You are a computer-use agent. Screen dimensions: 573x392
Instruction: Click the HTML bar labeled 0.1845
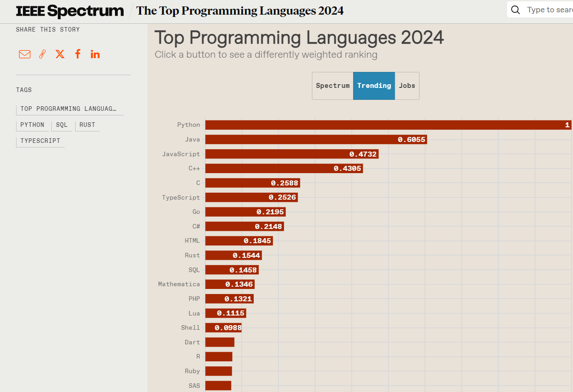click(239, 241)
